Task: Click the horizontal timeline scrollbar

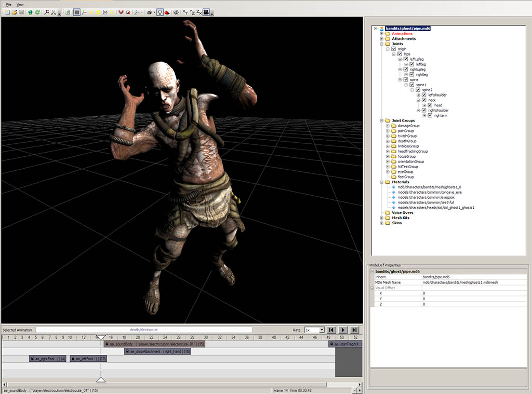Action: click(x=166, y=385)
